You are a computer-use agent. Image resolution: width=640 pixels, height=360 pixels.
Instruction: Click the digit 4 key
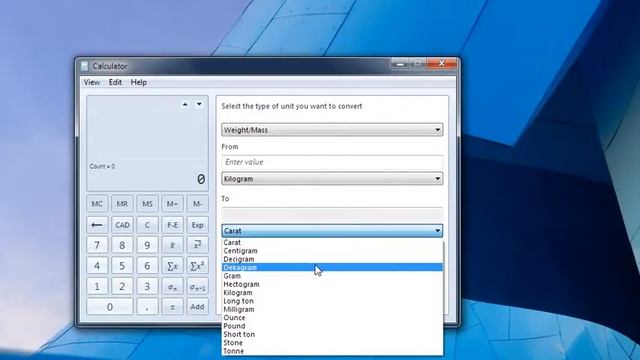point(97,266)
